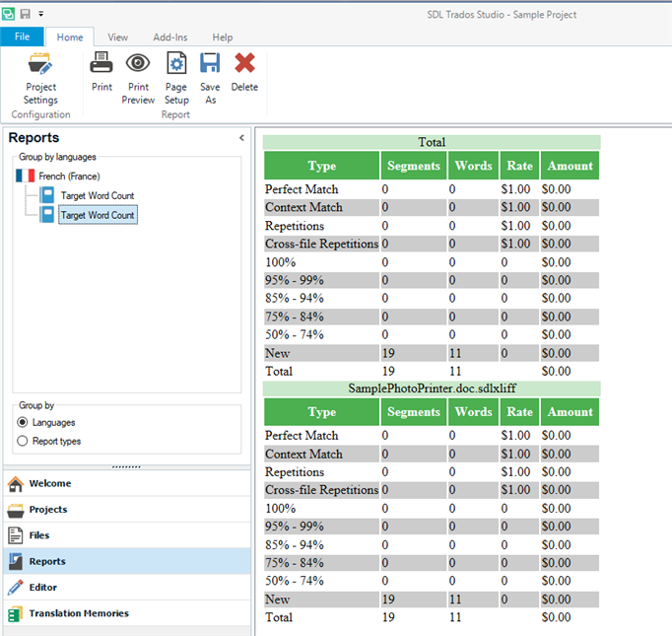
Task: Open the quick access toolbar dropdown
Action: 40,14
